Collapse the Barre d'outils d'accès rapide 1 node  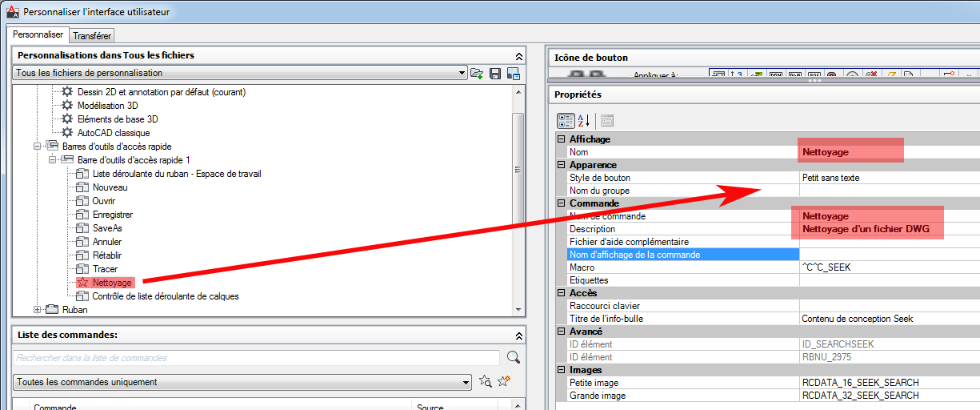[x=51, y=160]
